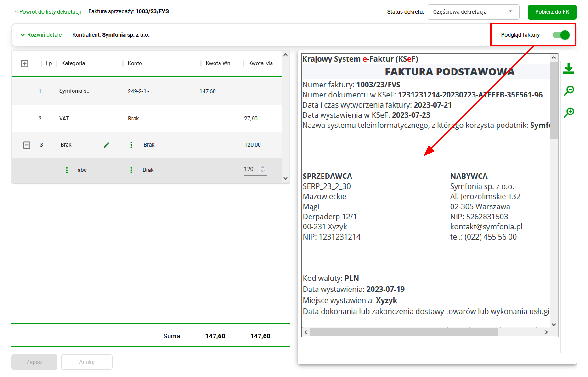Open three-dot menu for abc row account
The width and height of the screenshot is (588, 377).
tap(131, 170)
